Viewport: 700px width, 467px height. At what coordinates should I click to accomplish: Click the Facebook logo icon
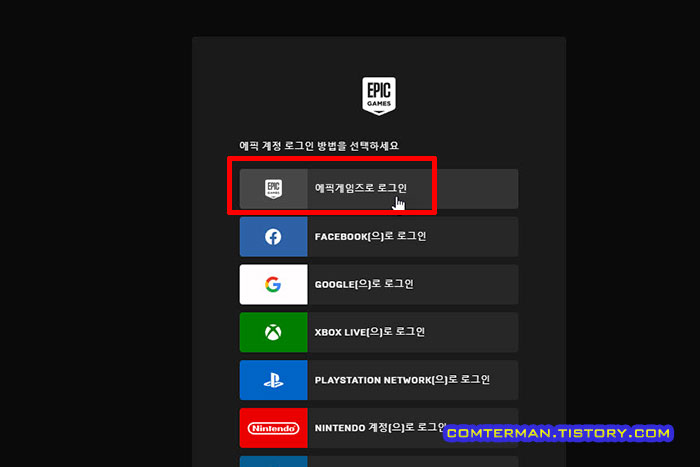pyautogui.click(x=273, y=237)
